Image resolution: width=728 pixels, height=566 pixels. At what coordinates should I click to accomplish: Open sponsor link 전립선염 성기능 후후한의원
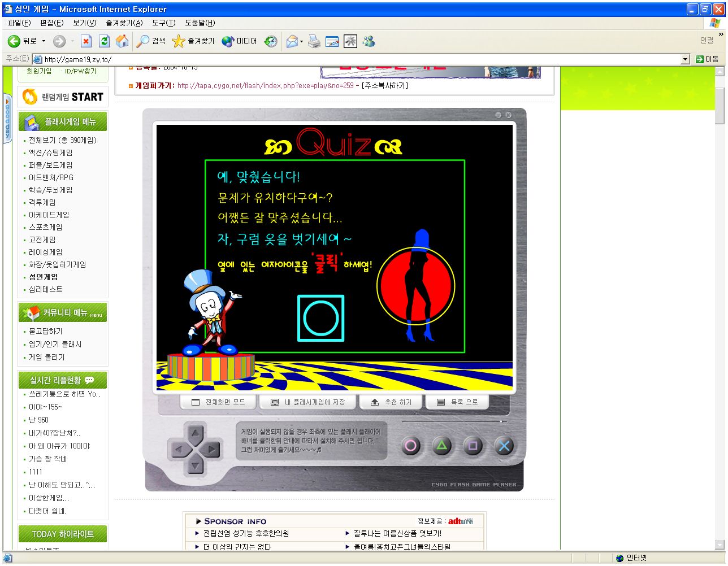[x=246, y=533]
